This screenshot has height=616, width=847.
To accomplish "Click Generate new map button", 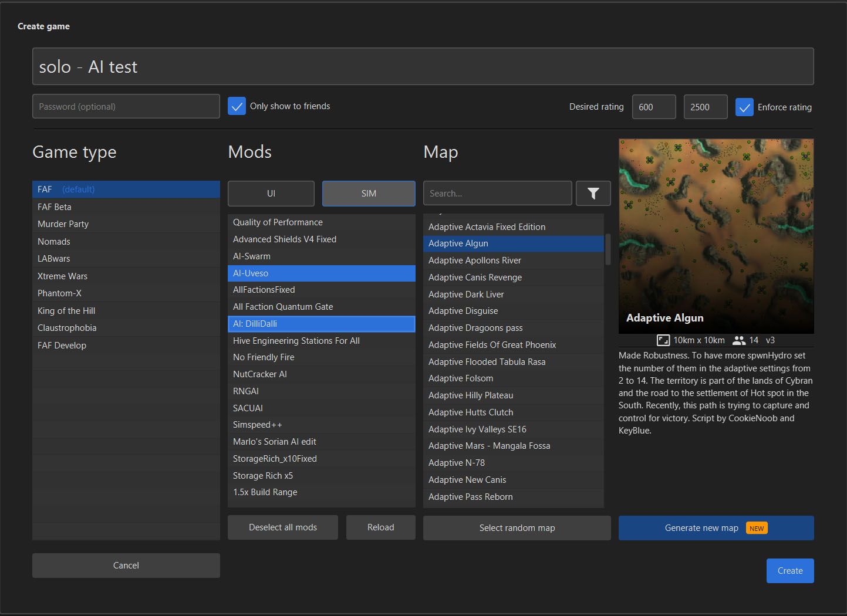I will (x=716, y=528).
